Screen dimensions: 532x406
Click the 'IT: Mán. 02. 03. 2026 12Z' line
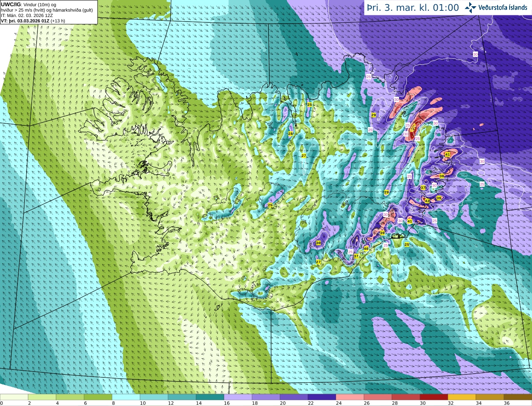pos(27,15)
